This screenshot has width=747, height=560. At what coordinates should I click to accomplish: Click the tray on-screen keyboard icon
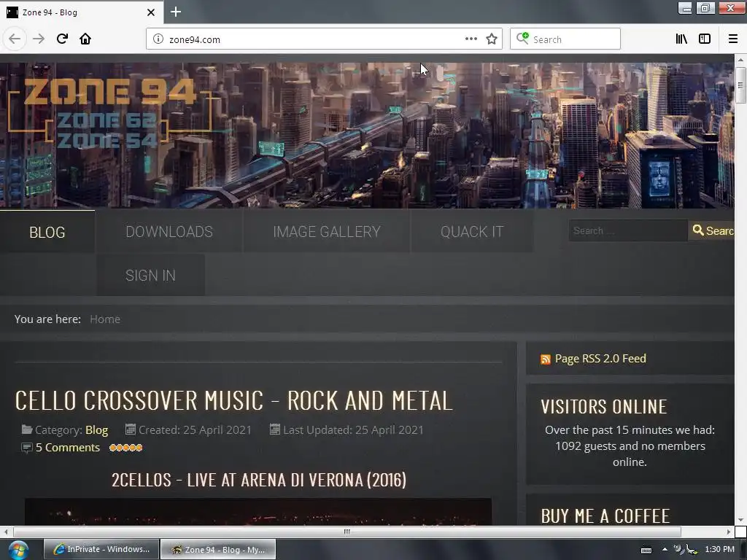coord(646,550)
